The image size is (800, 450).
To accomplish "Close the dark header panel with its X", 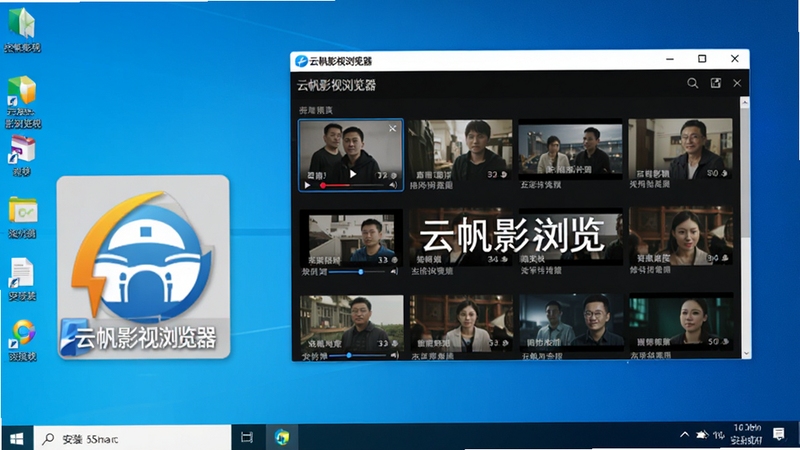I will (x=737, y=83).
